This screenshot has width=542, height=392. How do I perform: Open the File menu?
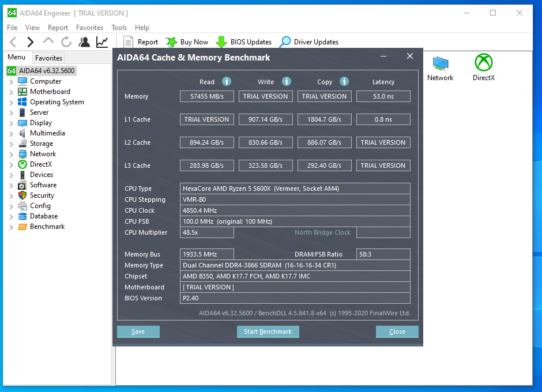click(x=12, y=27)
